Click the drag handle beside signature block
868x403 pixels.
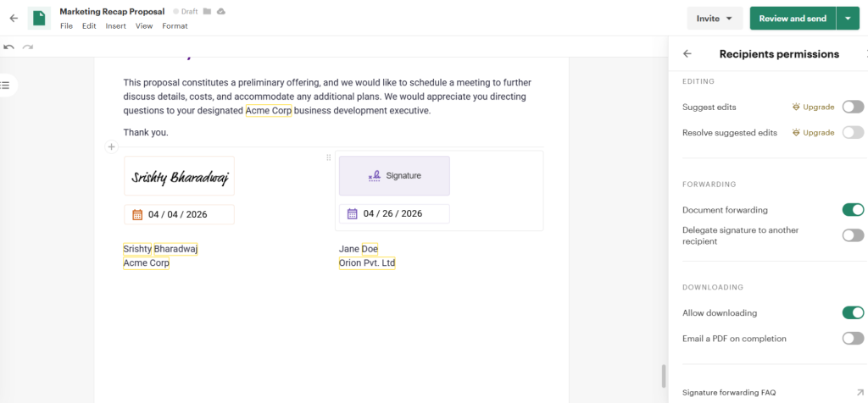[x=329, y=157]
